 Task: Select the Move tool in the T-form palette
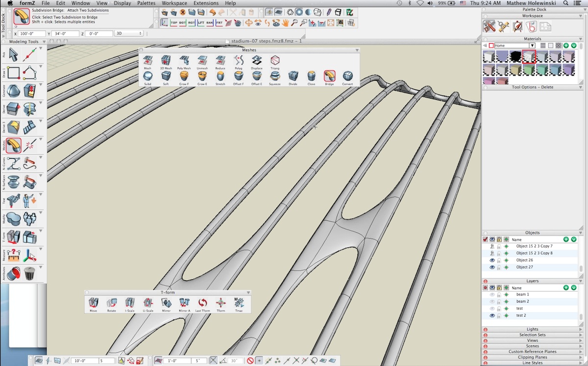pos(93,302)
